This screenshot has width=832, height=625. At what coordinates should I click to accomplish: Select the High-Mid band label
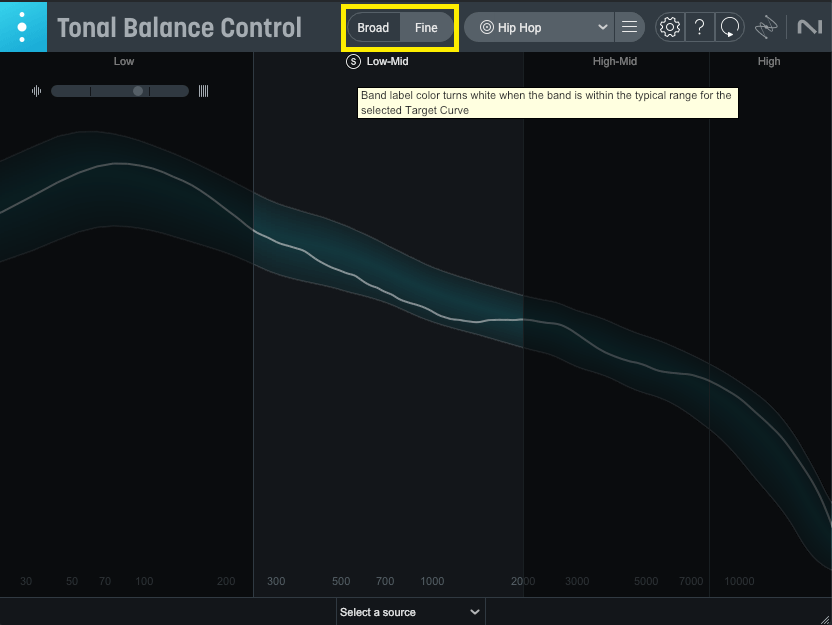tap(614, 62)
